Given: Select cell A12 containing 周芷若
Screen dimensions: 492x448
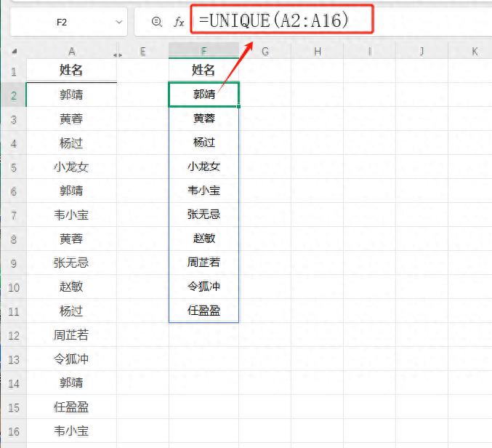Looking at the screenshot, I should point(71,335).
